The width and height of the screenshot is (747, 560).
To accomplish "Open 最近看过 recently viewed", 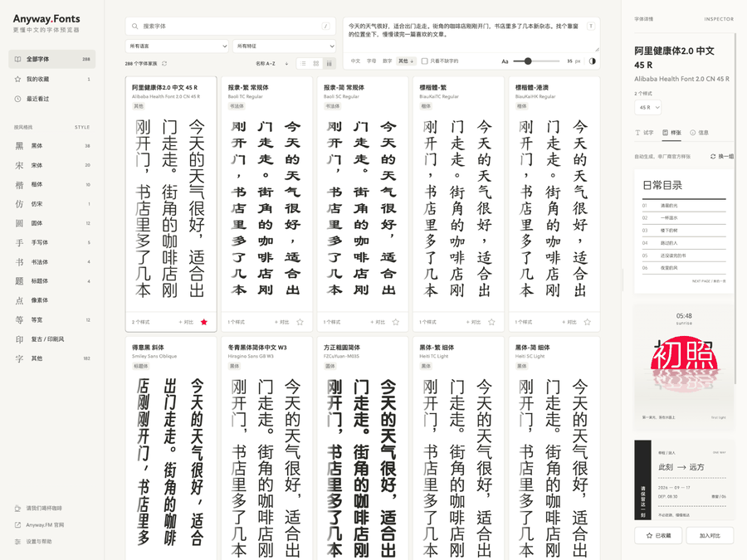I will coord(52,99).
